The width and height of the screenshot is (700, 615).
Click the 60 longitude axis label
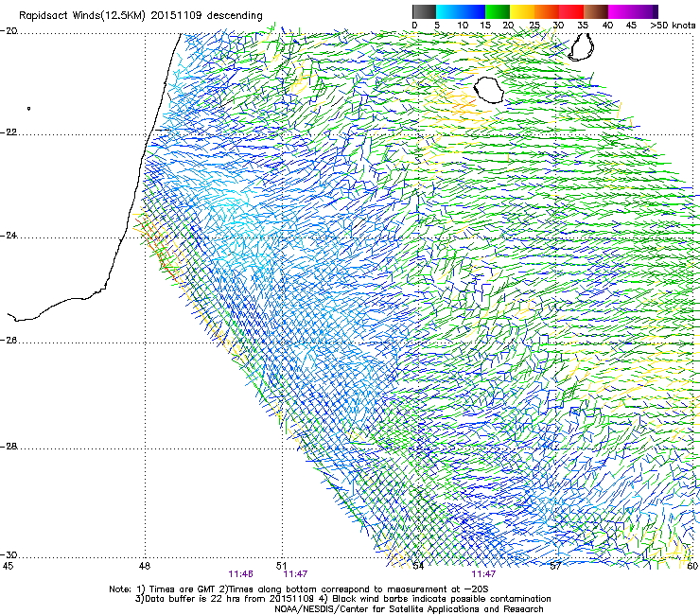692,566
